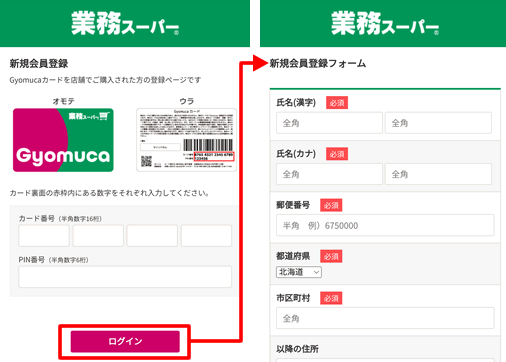The width and height of the screenshot is (506, 362).
Task: Click the second card number box
Action: click(98, 235)
